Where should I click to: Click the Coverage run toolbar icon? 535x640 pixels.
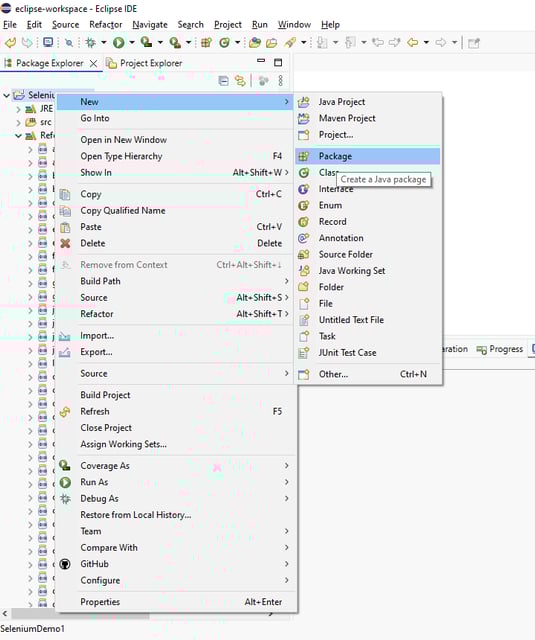click(146, 42)
